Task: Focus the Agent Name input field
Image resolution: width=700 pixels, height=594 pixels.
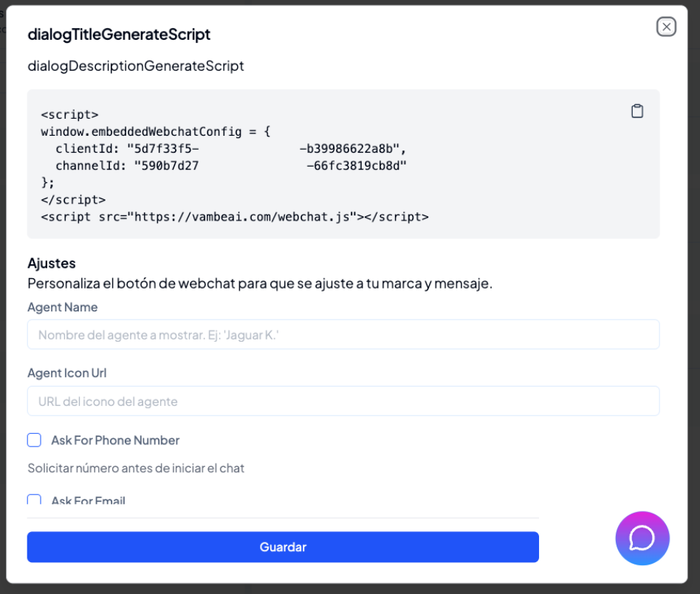Action: [x=343, y=335]
